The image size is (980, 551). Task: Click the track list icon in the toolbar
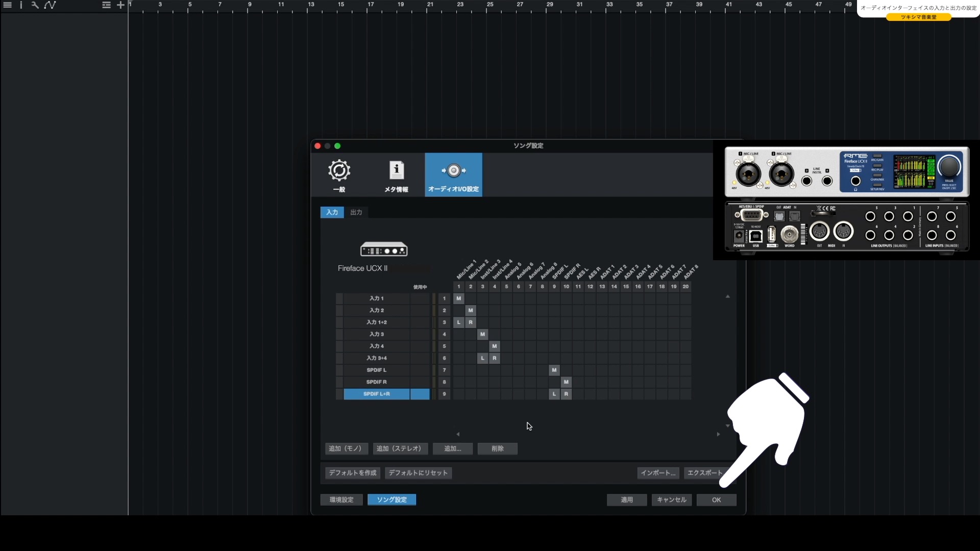pyautogui.click(x=106, y=5)
